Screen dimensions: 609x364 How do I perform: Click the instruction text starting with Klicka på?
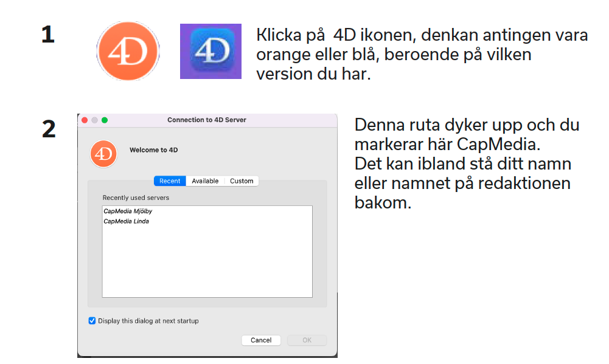tap(421, 55)
